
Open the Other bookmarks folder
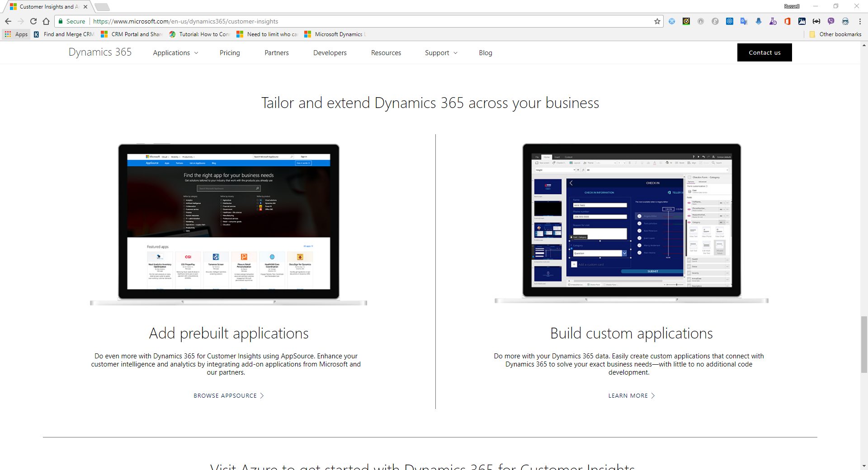pyautogui.click(x=835, y=34)
